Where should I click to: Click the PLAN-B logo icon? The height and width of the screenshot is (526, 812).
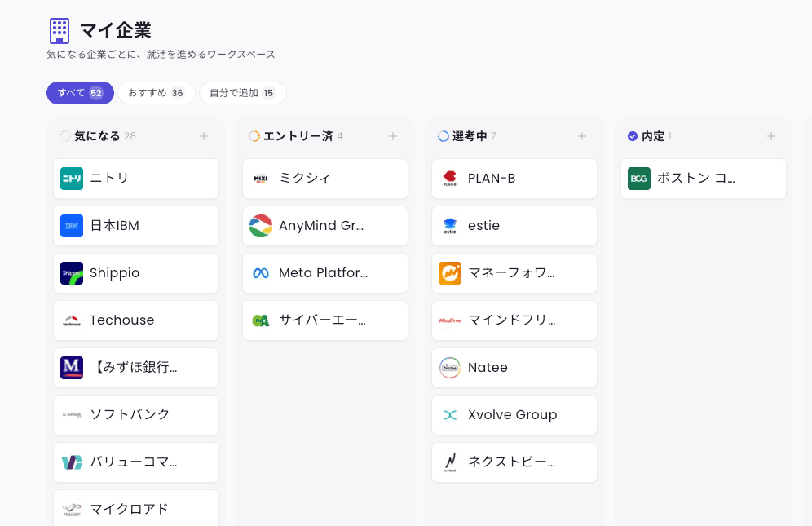coord(450,179)
